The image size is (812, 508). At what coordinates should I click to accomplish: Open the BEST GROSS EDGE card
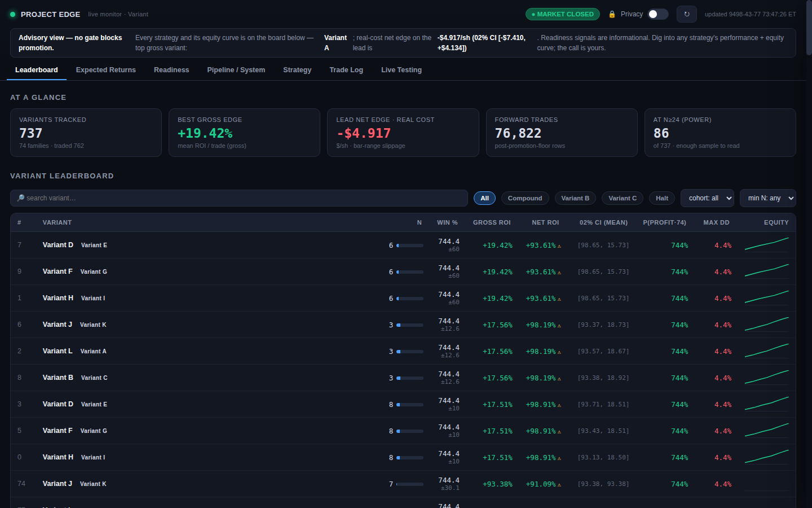click(x=244, y=133)
